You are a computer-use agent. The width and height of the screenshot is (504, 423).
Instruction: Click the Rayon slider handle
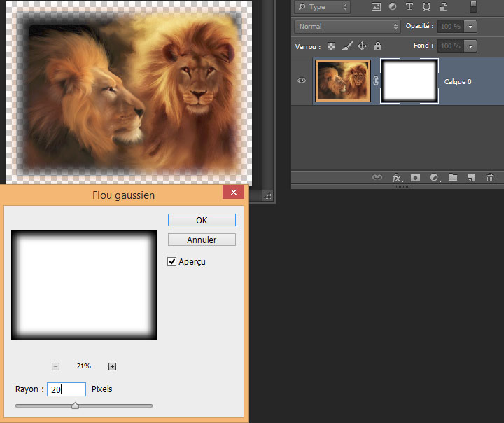(x=75, y=405)
